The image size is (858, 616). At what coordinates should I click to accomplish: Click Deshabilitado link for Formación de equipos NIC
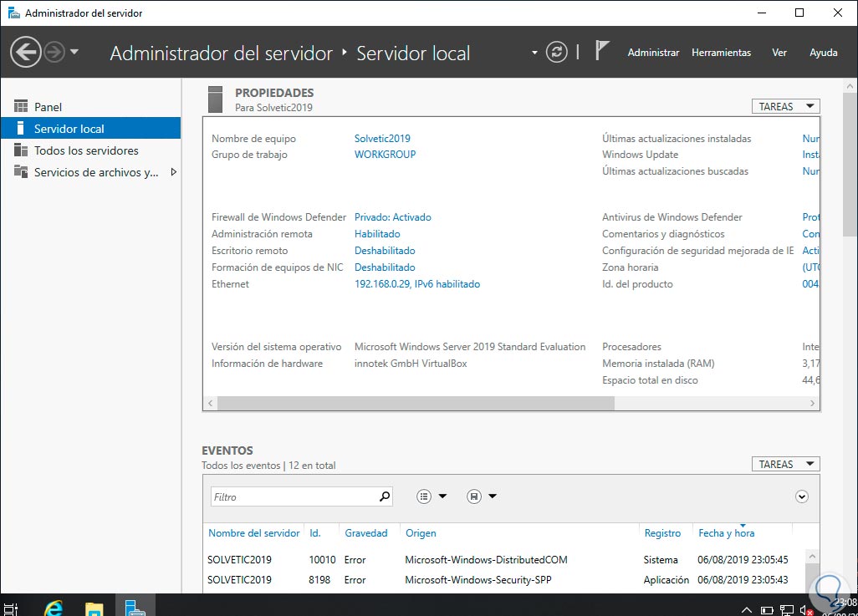(x=385, y=267)
